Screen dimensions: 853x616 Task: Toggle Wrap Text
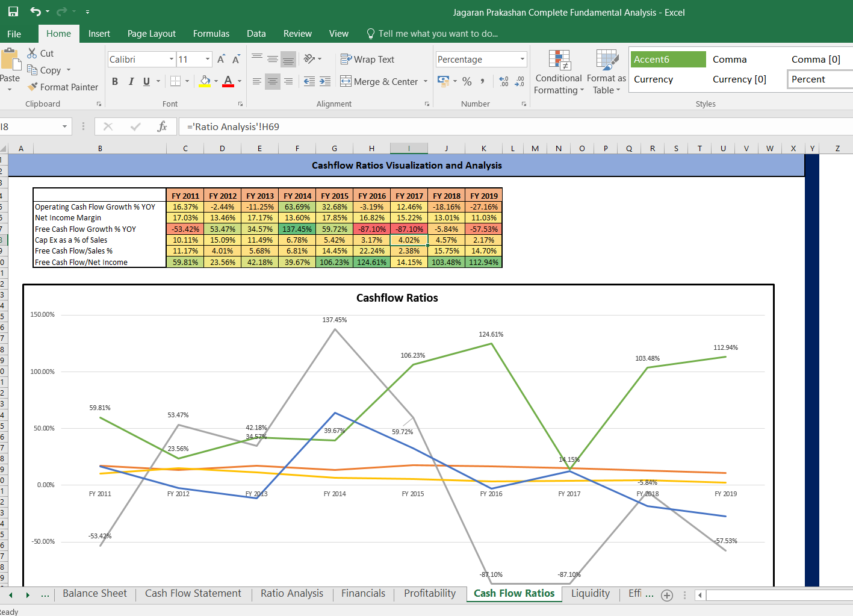(367, 59)
